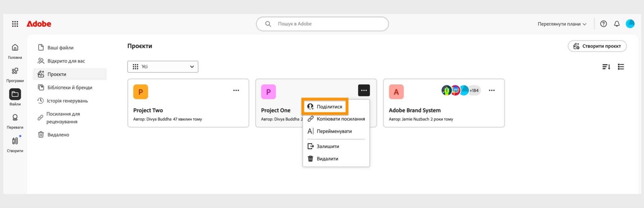Click the sort order icon
The height and width of the screenshot is (208, 644).
pos(606,67)
